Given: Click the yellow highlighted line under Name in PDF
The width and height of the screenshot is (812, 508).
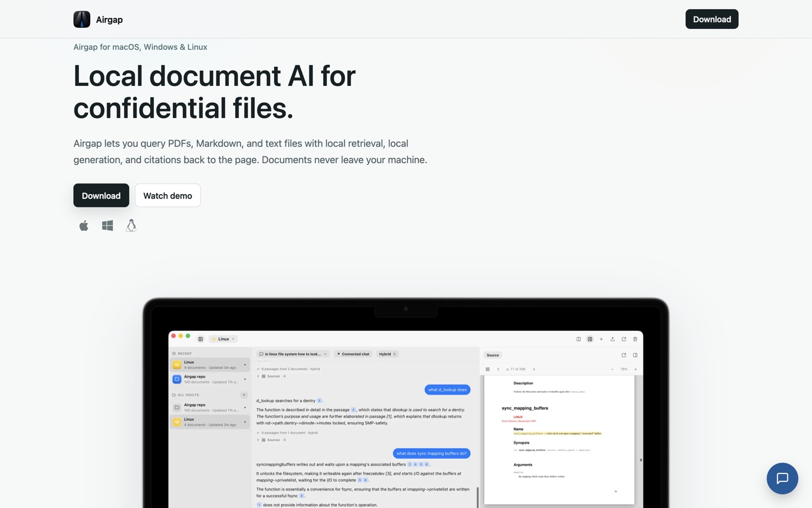Looking at the screenshot, I should pyautogui.click(x=557, y=433).
